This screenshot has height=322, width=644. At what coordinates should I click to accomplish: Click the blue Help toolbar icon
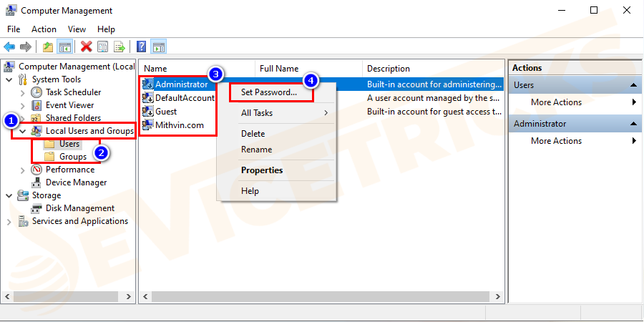(141, 47)
